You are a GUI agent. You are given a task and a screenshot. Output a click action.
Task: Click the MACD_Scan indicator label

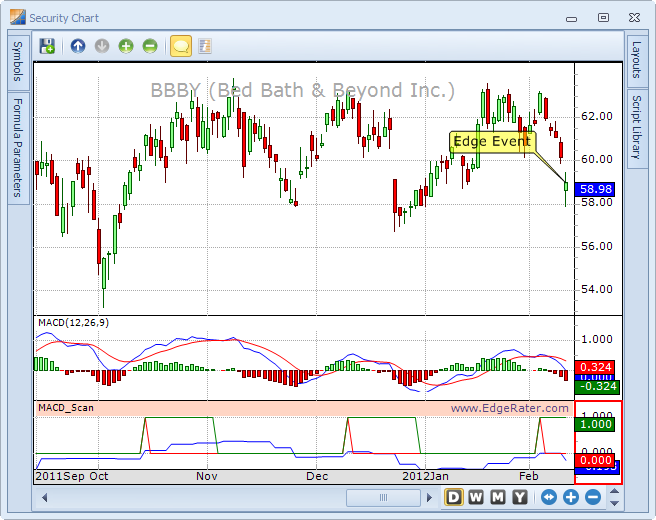(66, 407)
